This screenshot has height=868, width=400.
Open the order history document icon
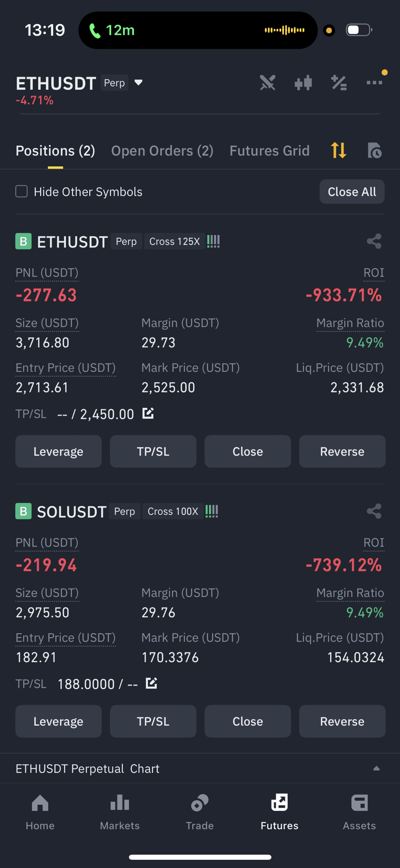tap(374, 150)
